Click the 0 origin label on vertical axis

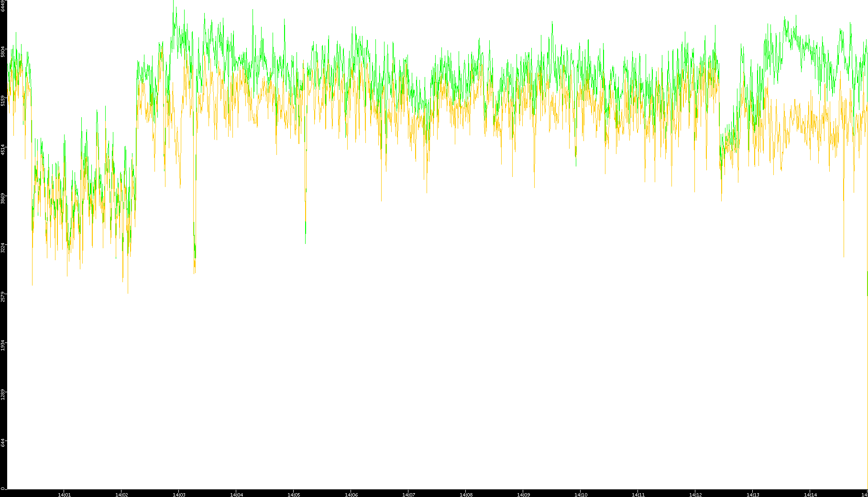click(3, 488)
